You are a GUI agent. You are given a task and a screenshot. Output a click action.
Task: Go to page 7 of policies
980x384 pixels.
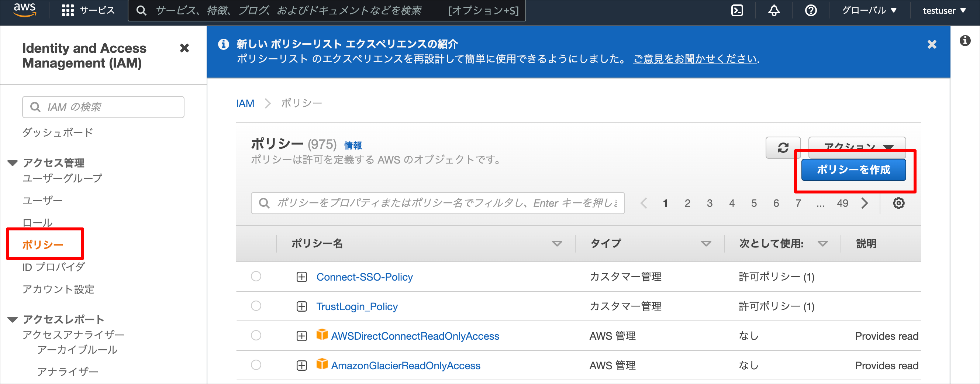[x=798, y=203]
